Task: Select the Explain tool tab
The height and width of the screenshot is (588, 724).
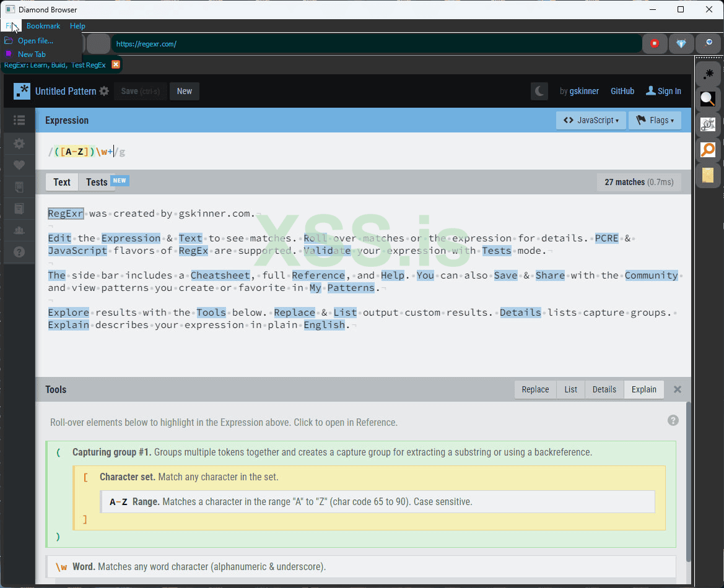Action: click(x=643, y=389)
